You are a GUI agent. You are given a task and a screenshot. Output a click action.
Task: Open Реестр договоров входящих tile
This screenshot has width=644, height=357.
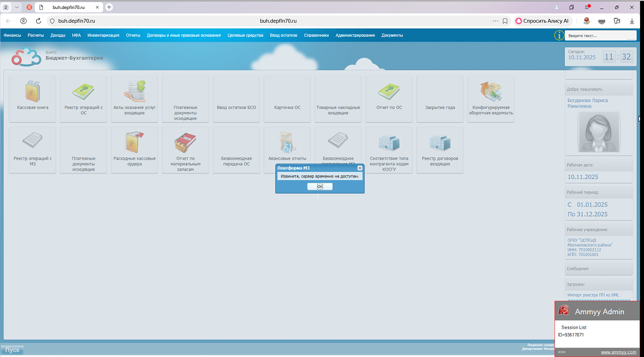point(440,150)
